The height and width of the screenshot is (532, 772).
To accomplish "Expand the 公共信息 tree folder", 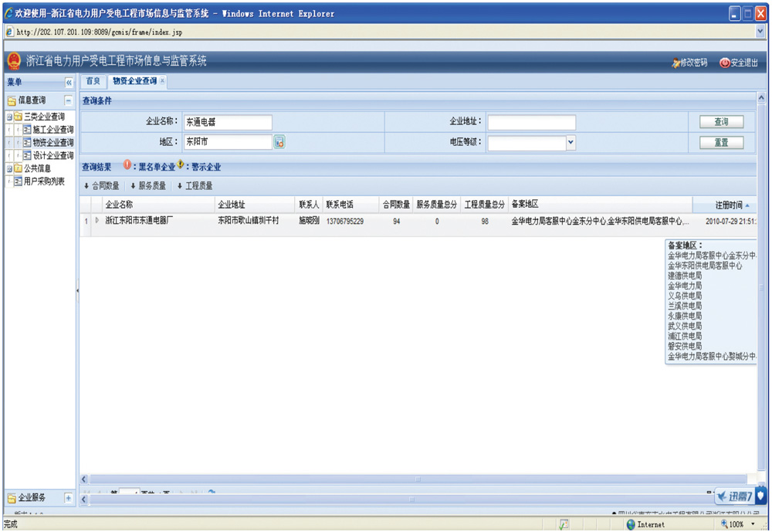I will click(9, 168).
